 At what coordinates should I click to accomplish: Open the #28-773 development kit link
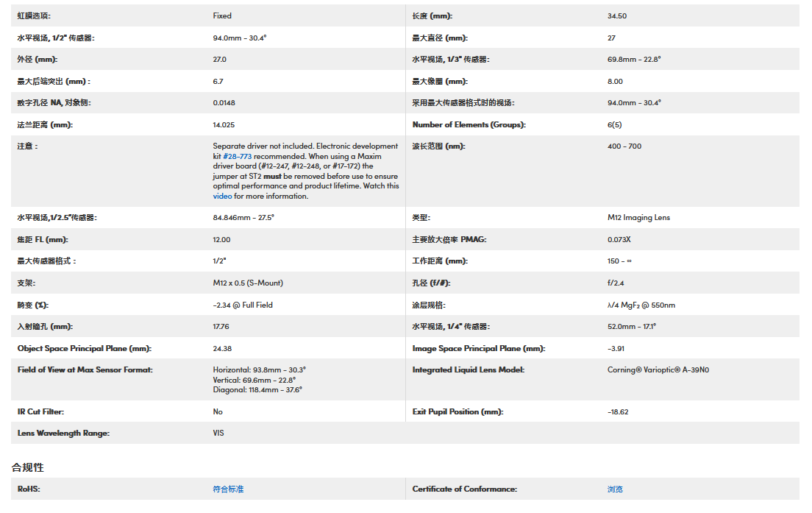coord(237,156)
